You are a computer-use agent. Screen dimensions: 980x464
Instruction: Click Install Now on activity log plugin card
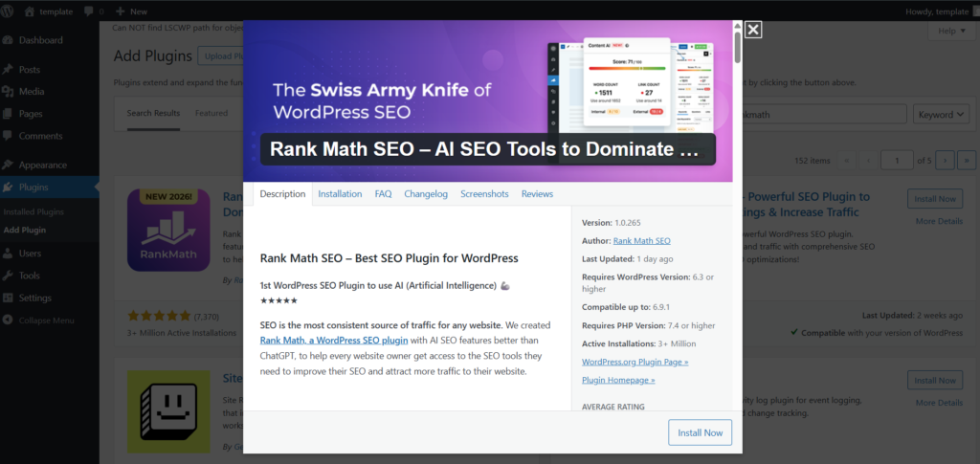[x=934, y=381]
